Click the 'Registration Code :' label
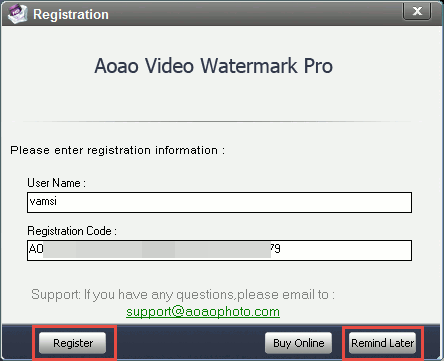Viewport: 444px width, 361px height. pos(72,231)
